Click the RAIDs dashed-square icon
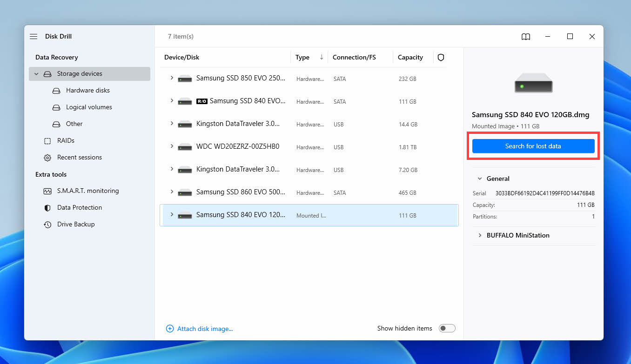Image resolution: width=631 pixels, height=364 pixels. (47, 141)
